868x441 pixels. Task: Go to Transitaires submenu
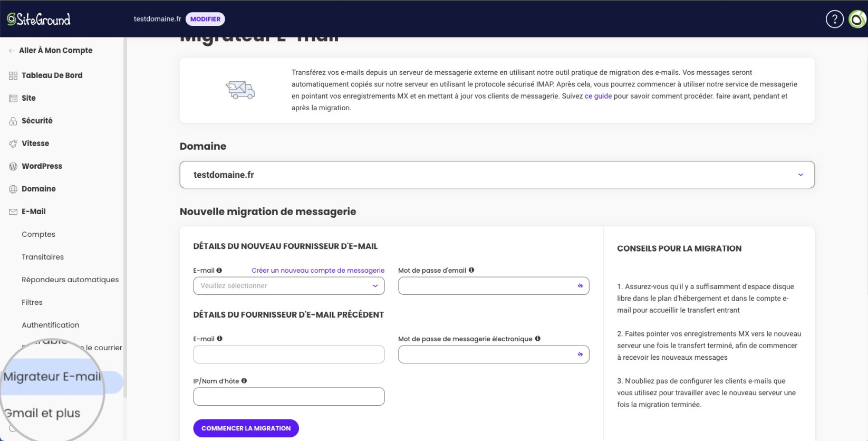pos(43,257)
